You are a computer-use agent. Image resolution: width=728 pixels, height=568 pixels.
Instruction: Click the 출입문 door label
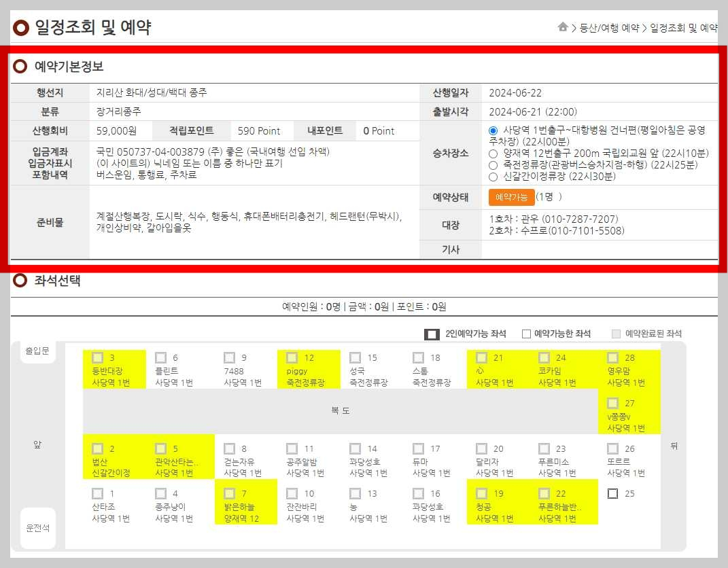click(x=37, y=351)
